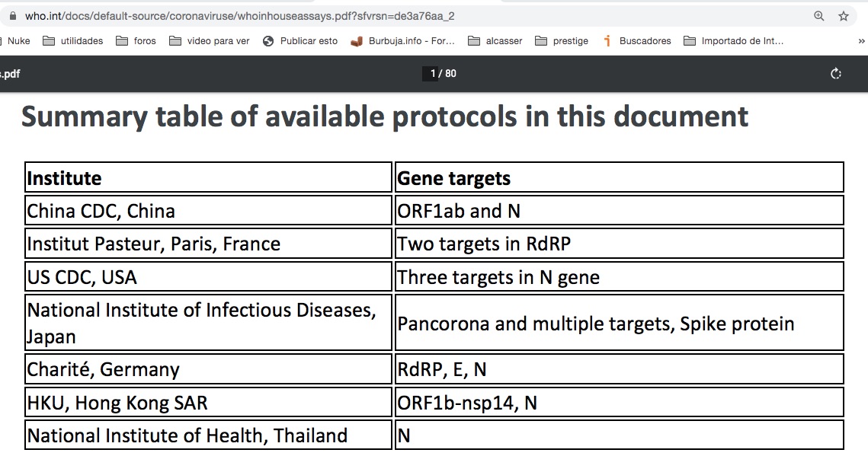Image resolution: width=868 pixels, height=472 pixels.
Task: Bookmark this page with the star icon
Action: (x=844, y=16)
